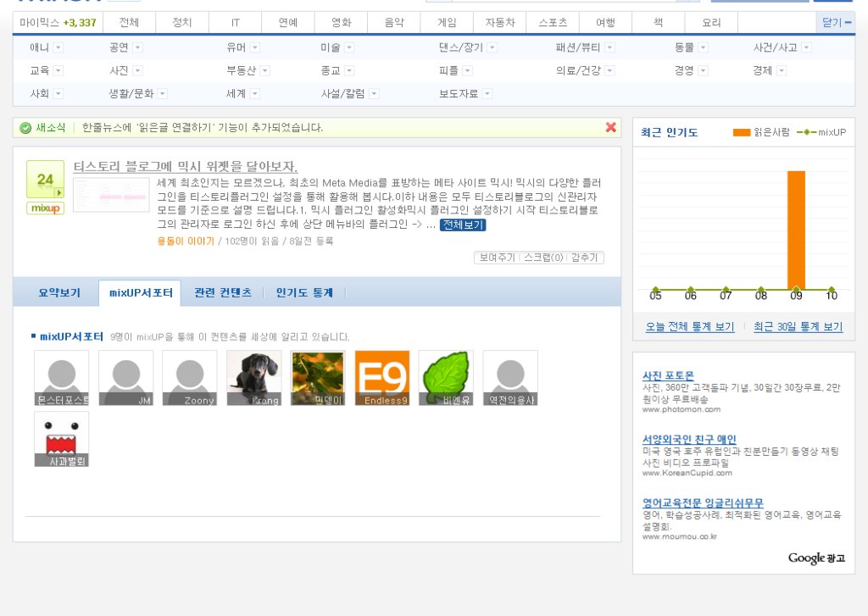This screenshot has width=868, height=616.
Task: Select the 영화 tab
Action: tap(341, 23)
